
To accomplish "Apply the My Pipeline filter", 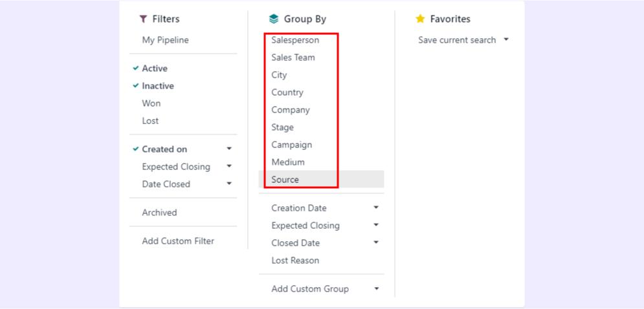I will (x=165, y=40).
